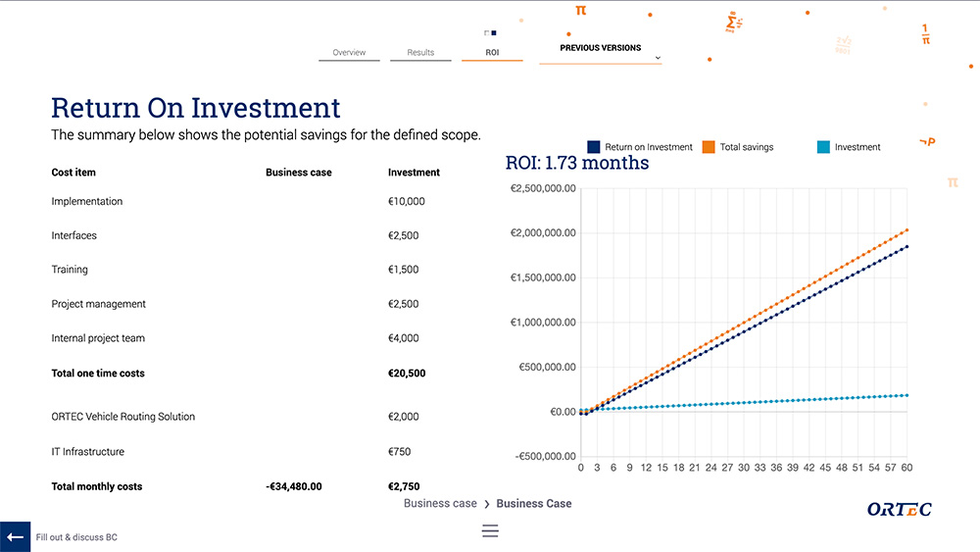
Task: Click the chevron arrow under Previous Versions
Action: coord(658,59)
